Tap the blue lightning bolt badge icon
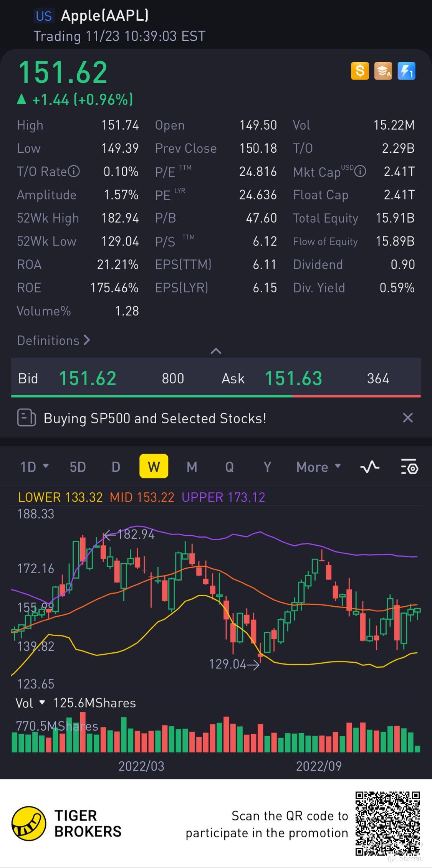 [406, 71]
